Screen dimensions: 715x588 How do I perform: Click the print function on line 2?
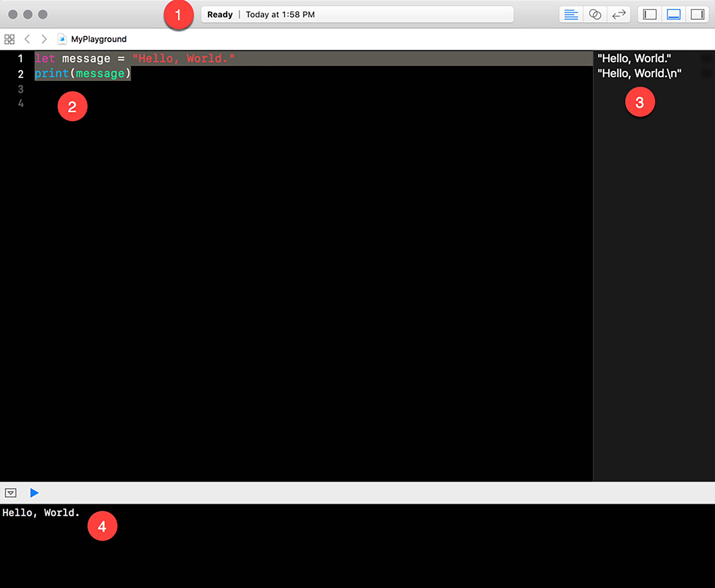[52, 73]
